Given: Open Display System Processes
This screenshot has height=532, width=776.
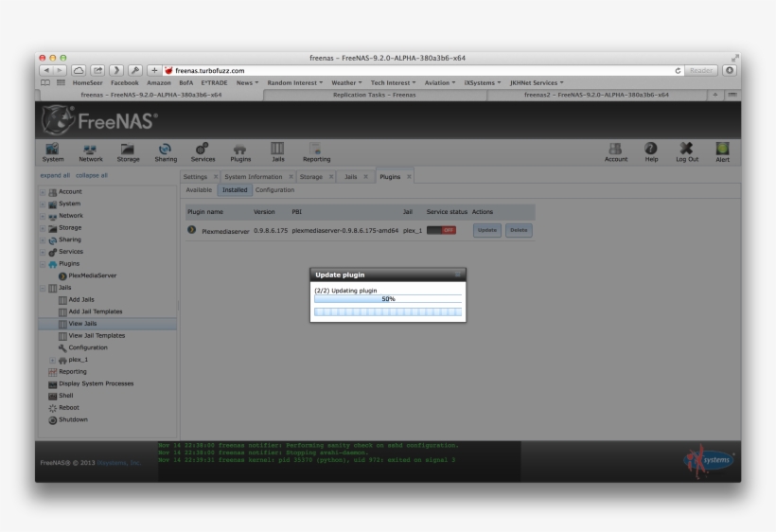Looking at the screenshot, I should (x=96, y=384).
